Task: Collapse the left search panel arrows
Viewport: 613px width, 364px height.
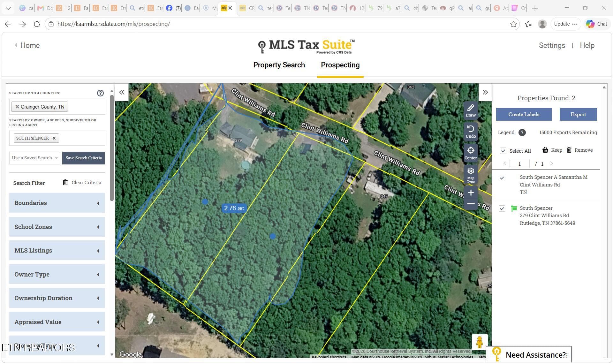Action: pos(122,92)
